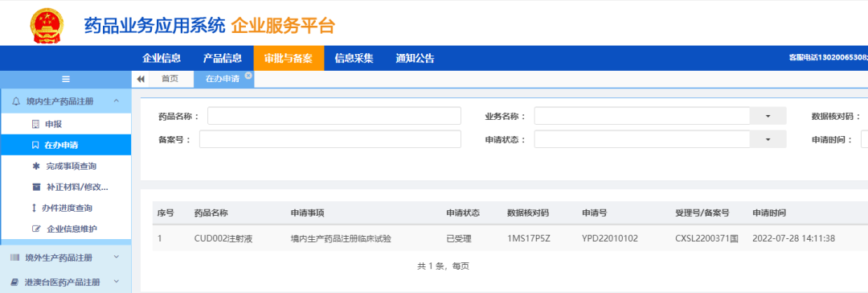The height and width of the screenshot is (293, 868).
Task: Click the 药品名称 column header
Action: click(211, 213)
